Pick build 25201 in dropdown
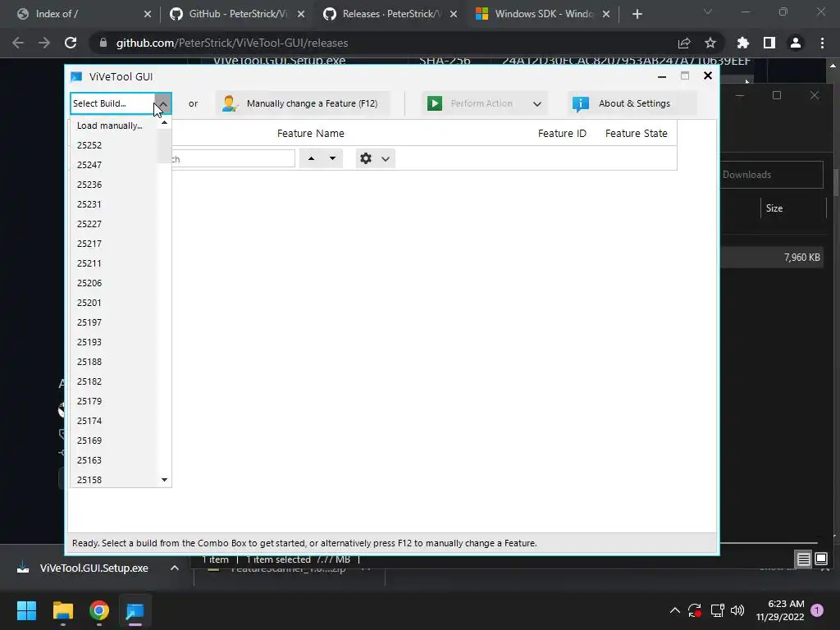Viewport: 840px width, 630px height. pos(113,303)
